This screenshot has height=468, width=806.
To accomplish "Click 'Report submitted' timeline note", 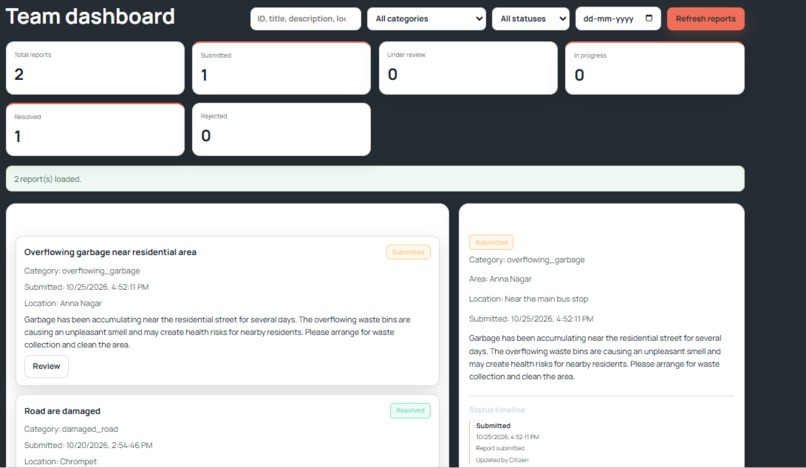I will pyautogui.click(x=500, y=448).
